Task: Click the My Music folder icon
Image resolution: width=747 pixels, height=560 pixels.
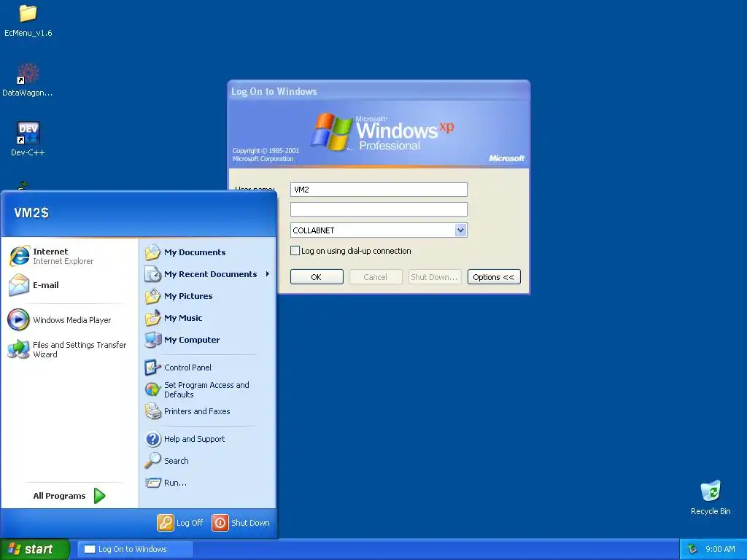Action: 153,318
